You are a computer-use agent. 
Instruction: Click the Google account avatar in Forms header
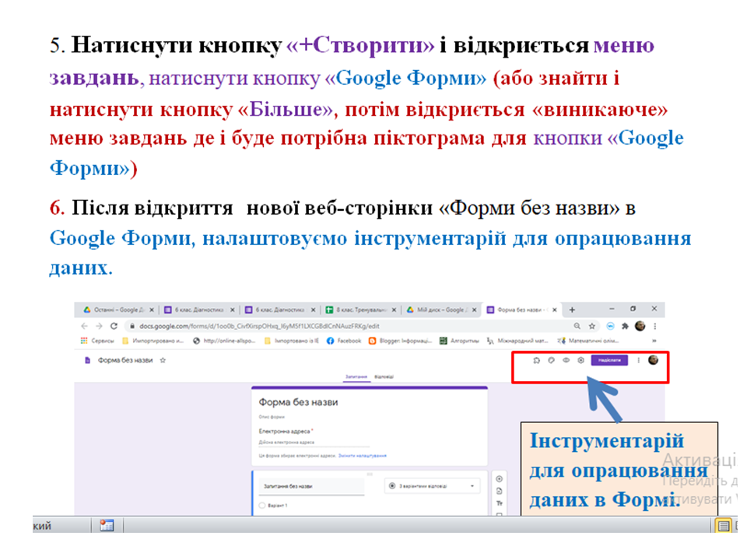[x=653, y=360]
